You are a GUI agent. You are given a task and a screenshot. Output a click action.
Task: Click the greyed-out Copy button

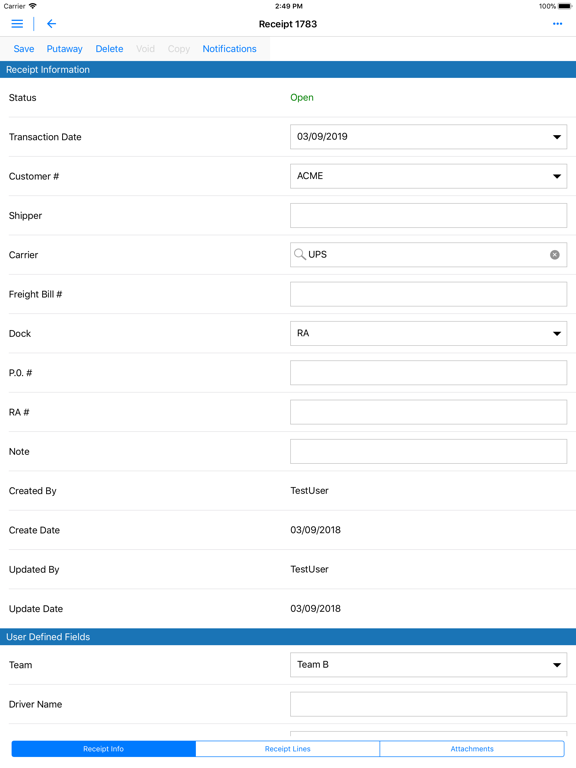point(179,49)
